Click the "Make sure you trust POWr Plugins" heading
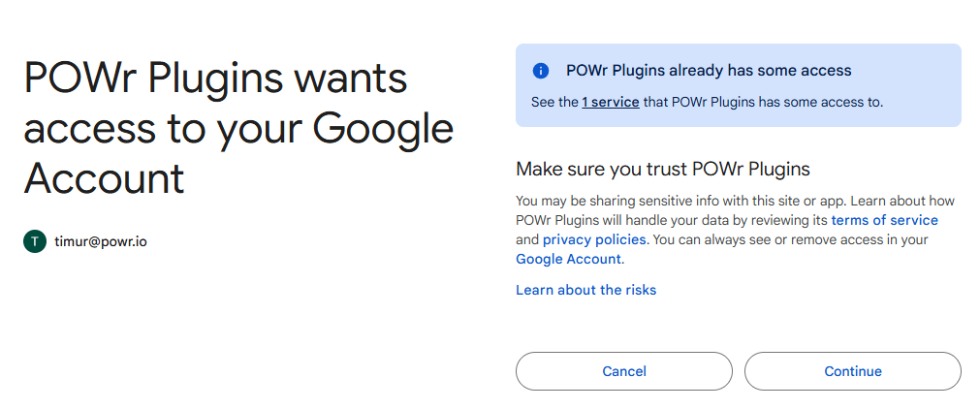The height and width of the screenshot is (409, 980). click(662, 169)
